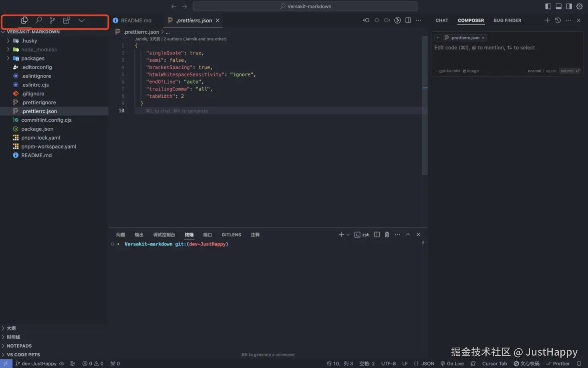Expand the .husky folder

[54, 41]
